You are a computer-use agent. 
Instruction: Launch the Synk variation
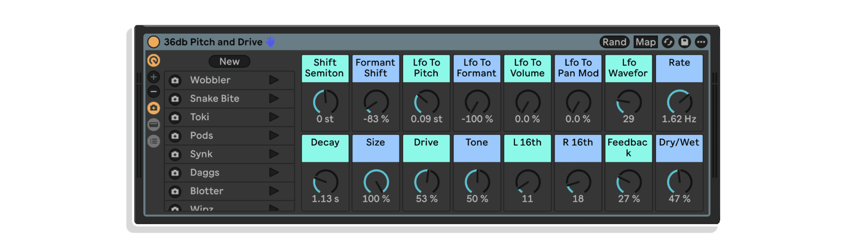click(274, 154)
